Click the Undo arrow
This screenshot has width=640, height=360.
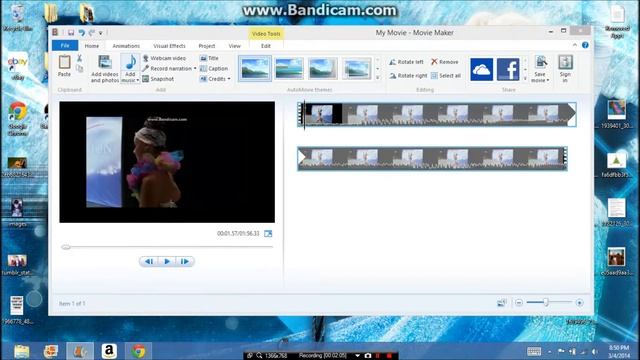(x=82, y=32)
